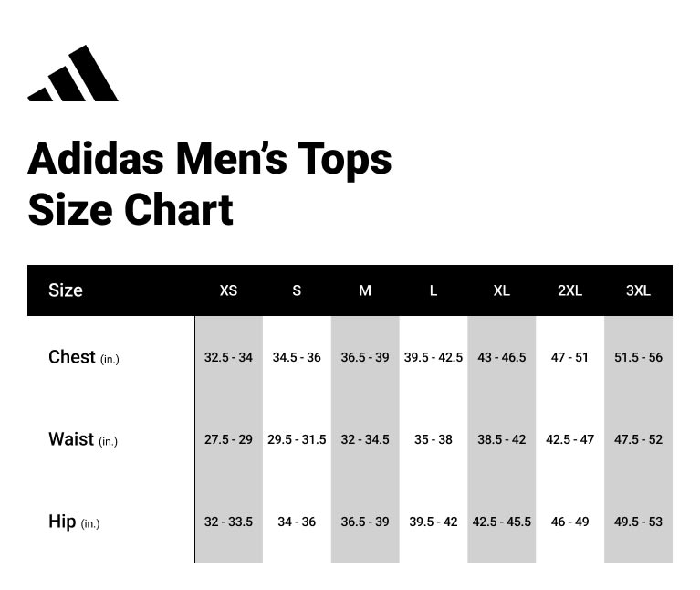Choose the XL size column header
The image size is (700, 590).
coord(501,290)
